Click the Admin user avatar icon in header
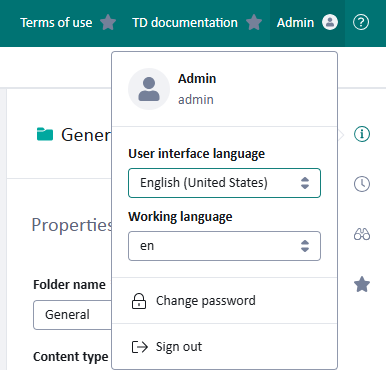Screen dimensions: 386x370 [330, 22]
